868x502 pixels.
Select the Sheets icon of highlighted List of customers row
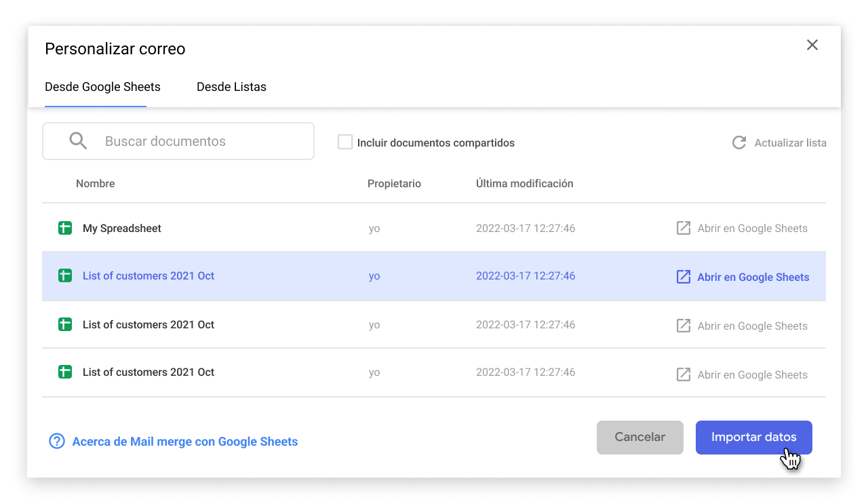64,275
